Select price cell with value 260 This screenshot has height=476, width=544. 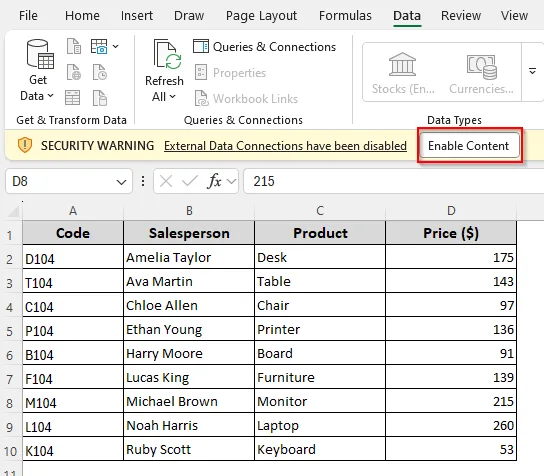[x=451, y=425]
